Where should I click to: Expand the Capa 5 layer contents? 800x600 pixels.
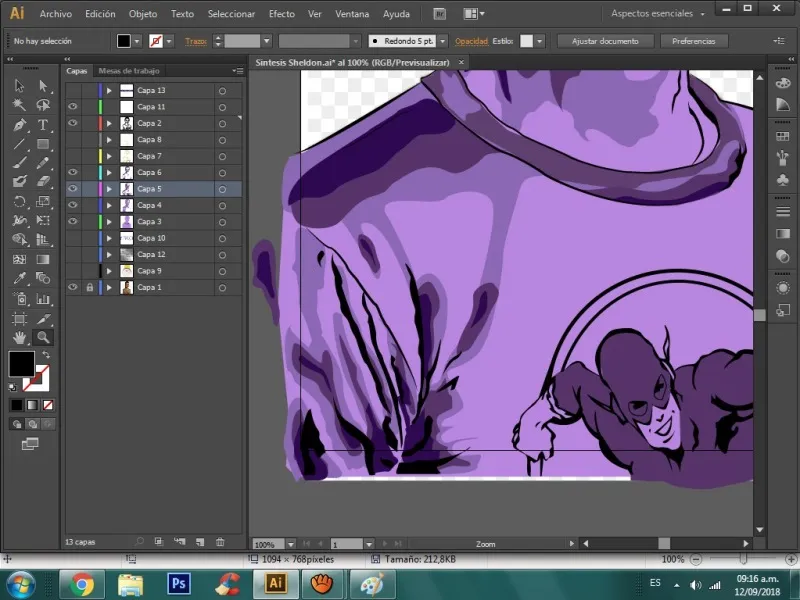coord(109,189)
